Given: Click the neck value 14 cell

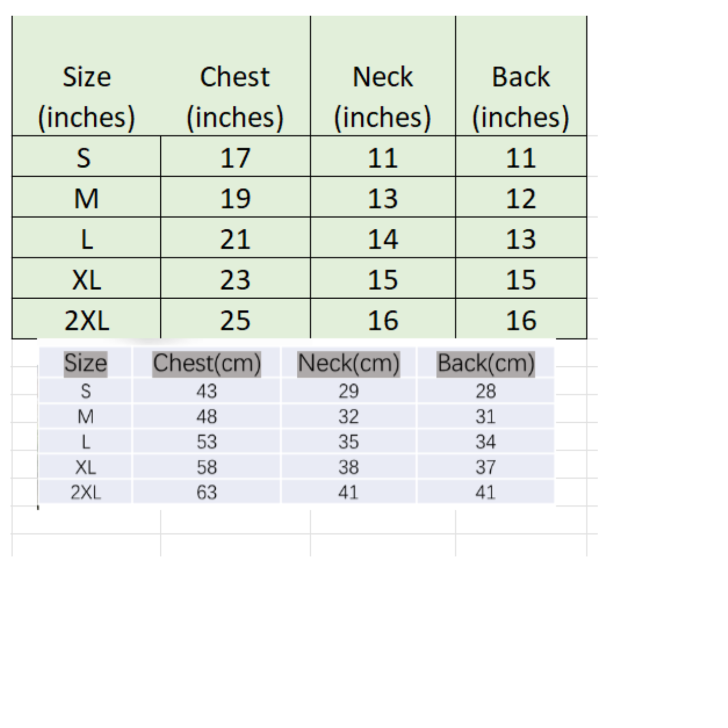Looking at the screenshot, I should pos(382,239).
